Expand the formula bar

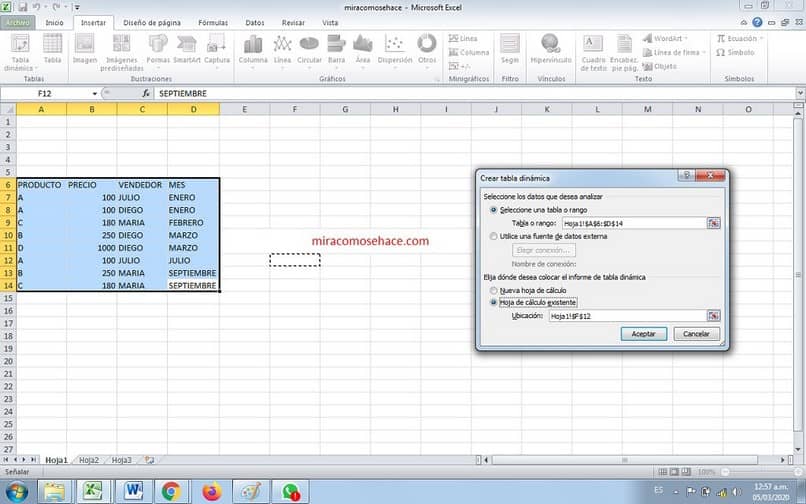pyautogui.click(x=800, y=93)
